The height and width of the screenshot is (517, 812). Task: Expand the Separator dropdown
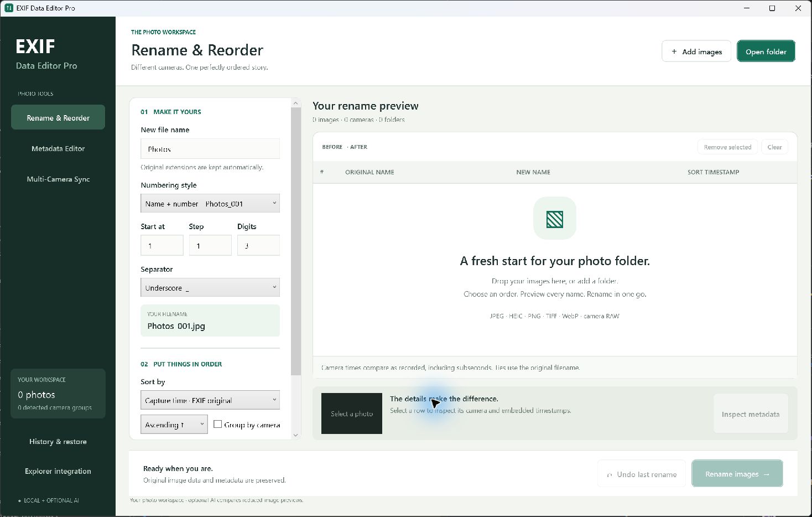(210, 287)
